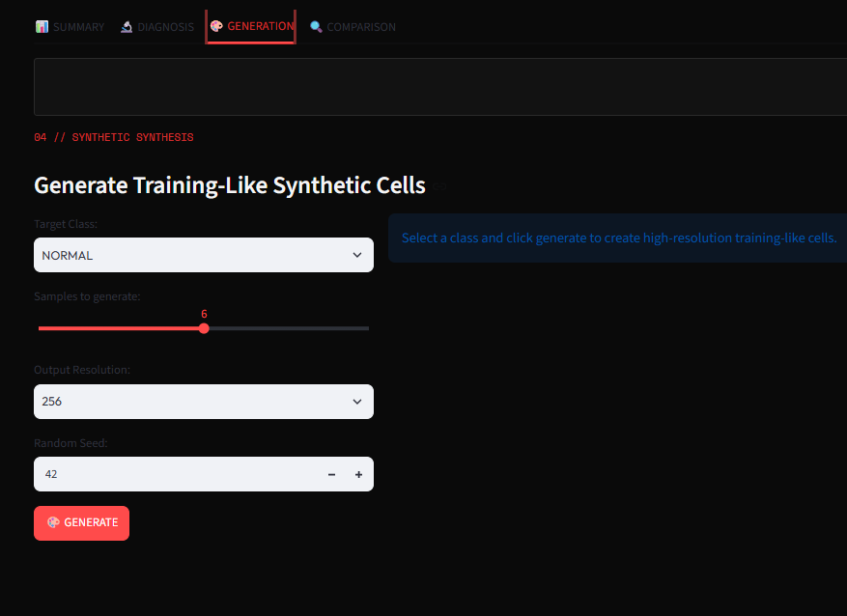Select the Generation tab
Image resolution: width=847 pixels, height=616 pixels.
pos(251,26)
